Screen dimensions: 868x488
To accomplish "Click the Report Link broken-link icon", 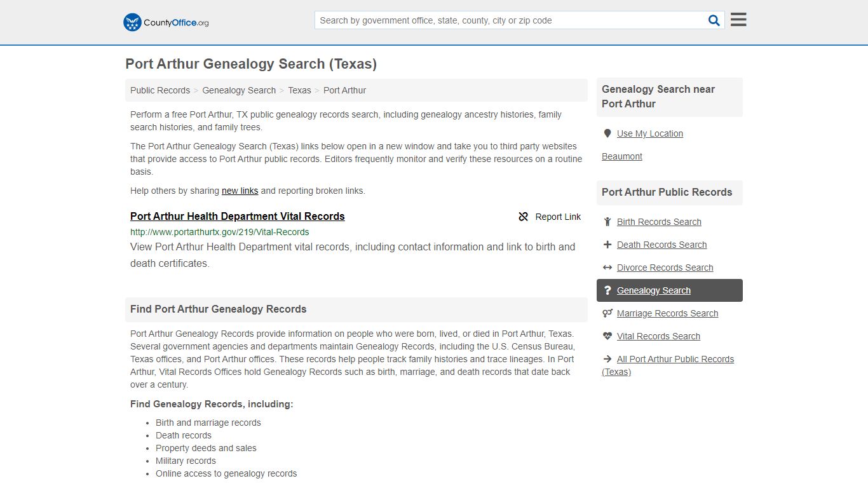I will click(x=524, y=217).
